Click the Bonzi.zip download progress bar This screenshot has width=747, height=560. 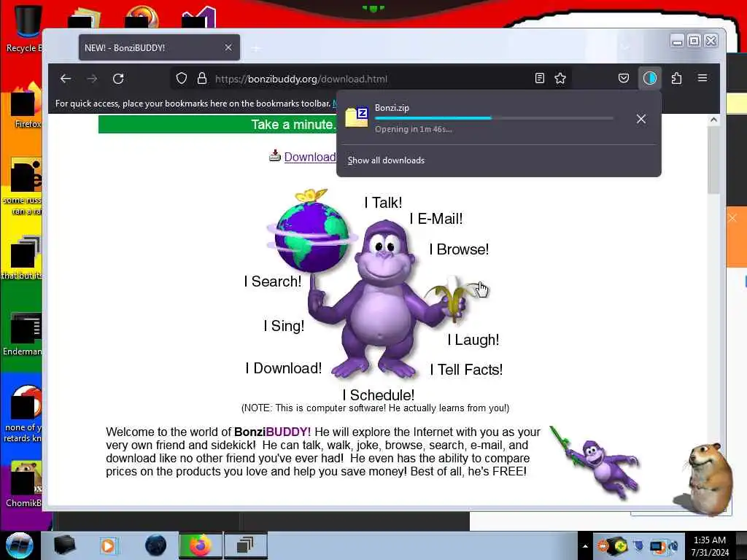tap(494, 118)
